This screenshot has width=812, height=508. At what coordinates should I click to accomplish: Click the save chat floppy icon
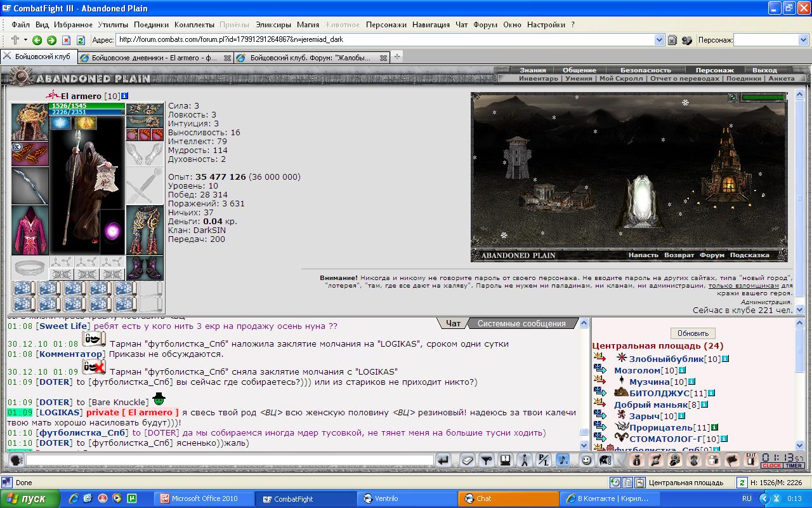(506, 460)
